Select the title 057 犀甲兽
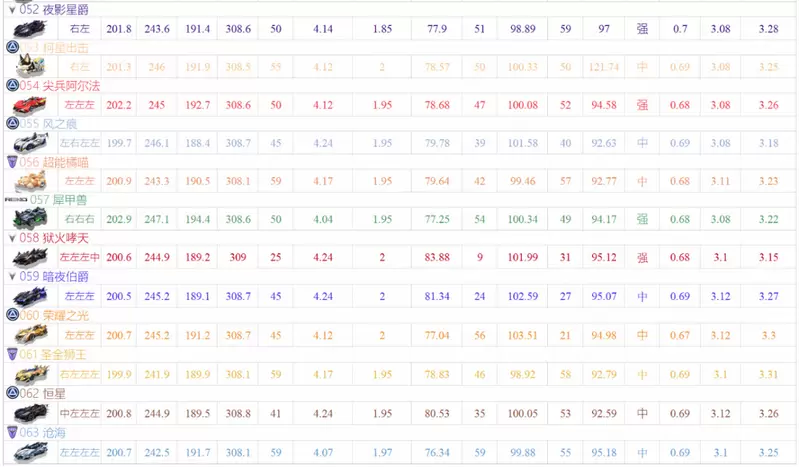799x467 pixels. click(58, 200)
